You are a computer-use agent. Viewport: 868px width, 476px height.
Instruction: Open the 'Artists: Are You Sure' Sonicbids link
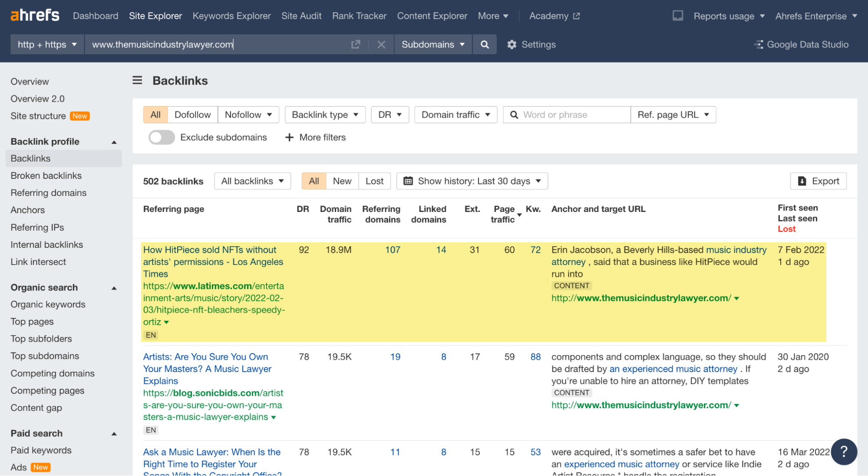point(208,369)
